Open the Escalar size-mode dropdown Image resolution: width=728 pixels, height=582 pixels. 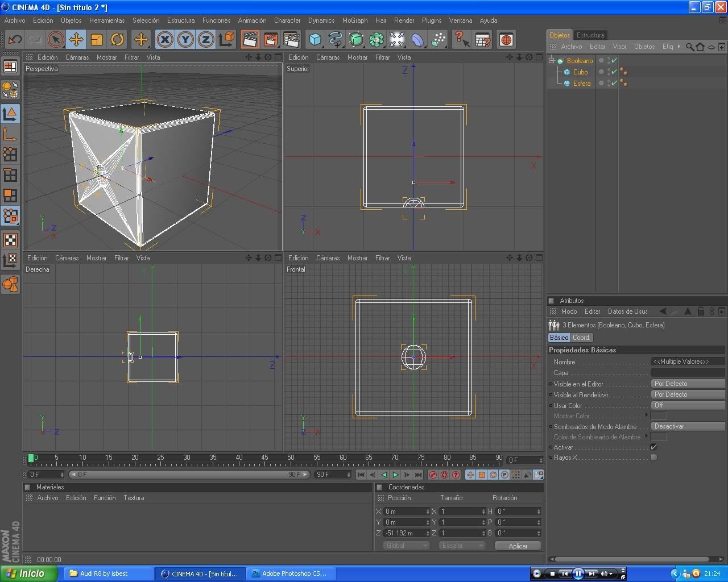point(462,546)
